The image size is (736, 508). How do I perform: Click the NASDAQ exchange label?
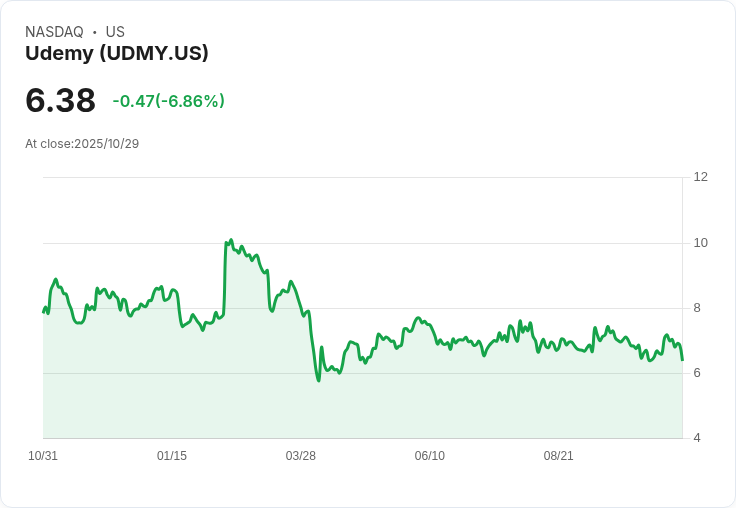(54, 32)
